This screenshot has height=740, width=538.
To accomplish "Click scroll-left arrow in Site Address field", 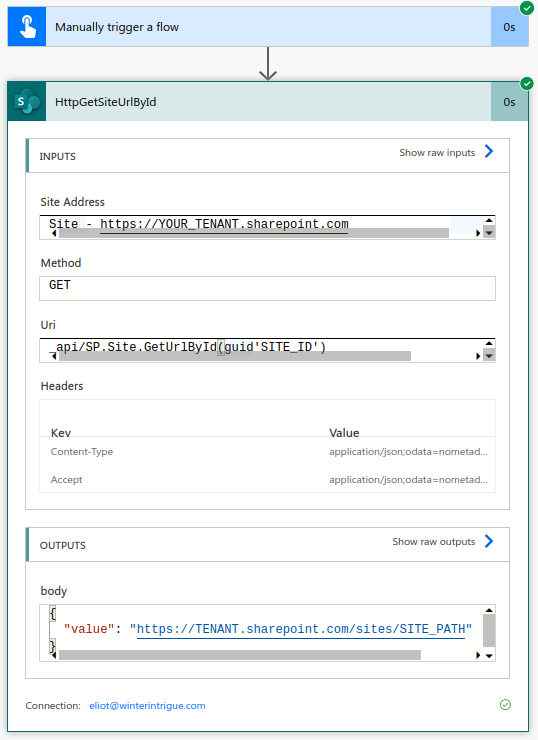I will tap(54, 233).
